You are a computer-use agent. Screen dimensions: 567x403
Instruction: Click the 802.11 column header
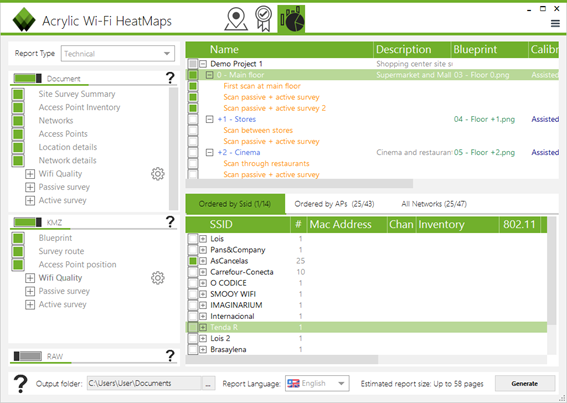tap(520, 224)
